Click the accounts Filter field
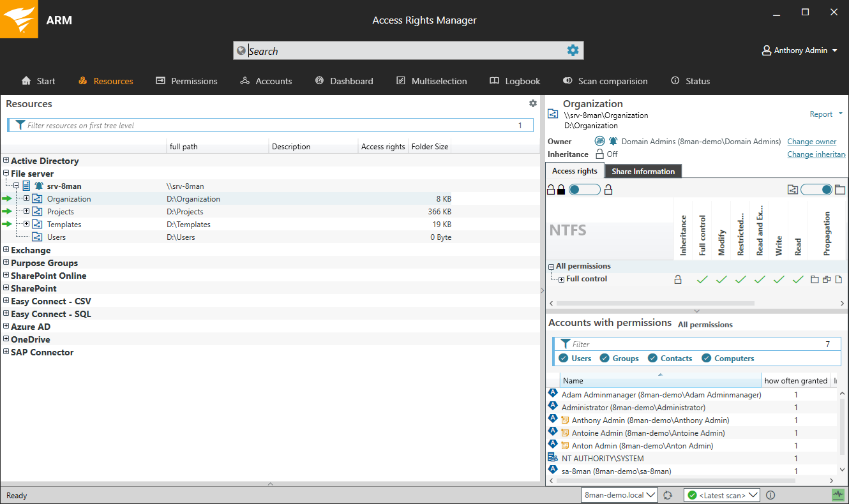 coord(696,344)
